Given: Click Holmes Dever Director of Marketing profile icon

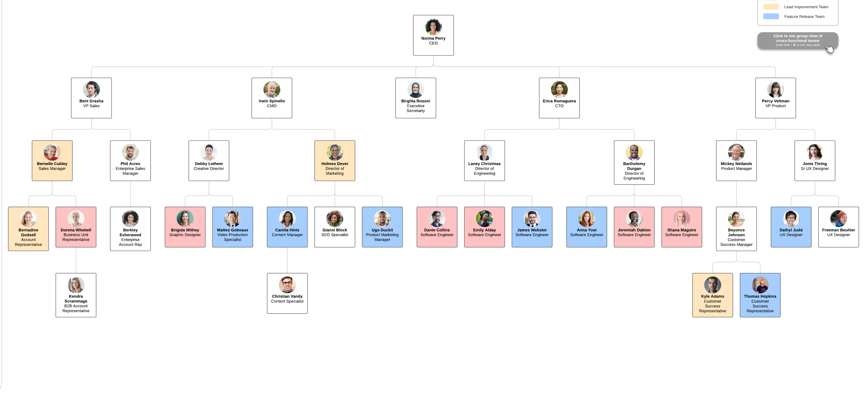Looking at the screenshot, I should (335, 152).
